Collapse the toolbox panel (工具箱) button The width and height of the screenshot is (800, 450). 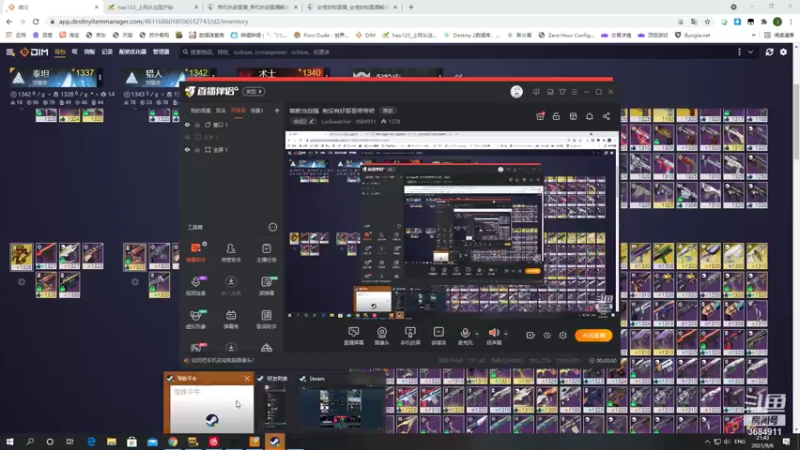click(272, 227)
